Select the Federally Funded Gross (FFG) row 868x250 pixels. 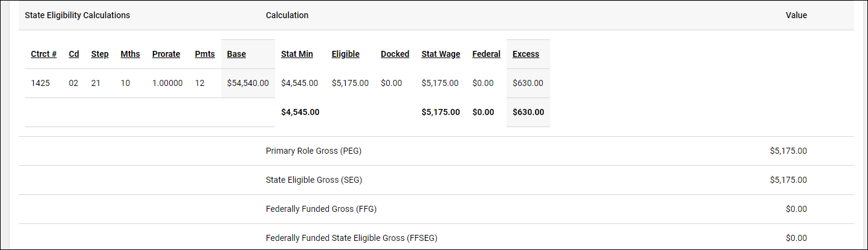pyautogui.click(x=321, y=209)
